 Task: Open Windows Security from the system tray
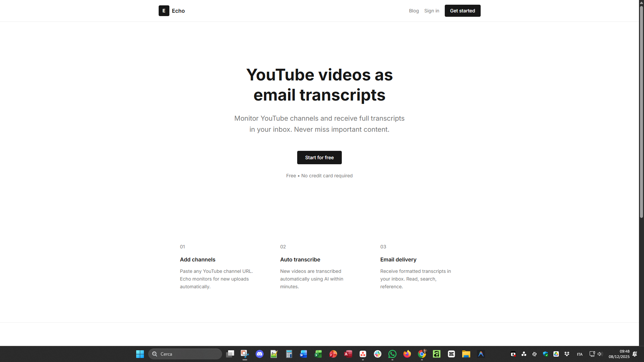546,354
